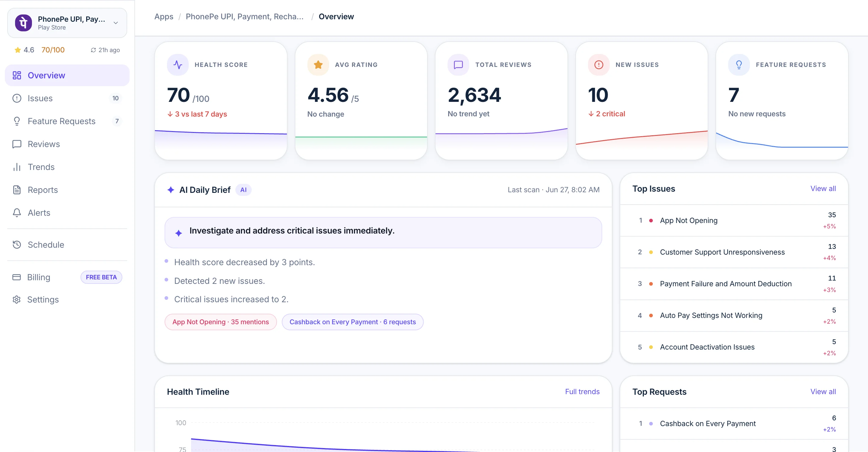Open the Trends section
The image size is (868, 452).
click(67, 167)
